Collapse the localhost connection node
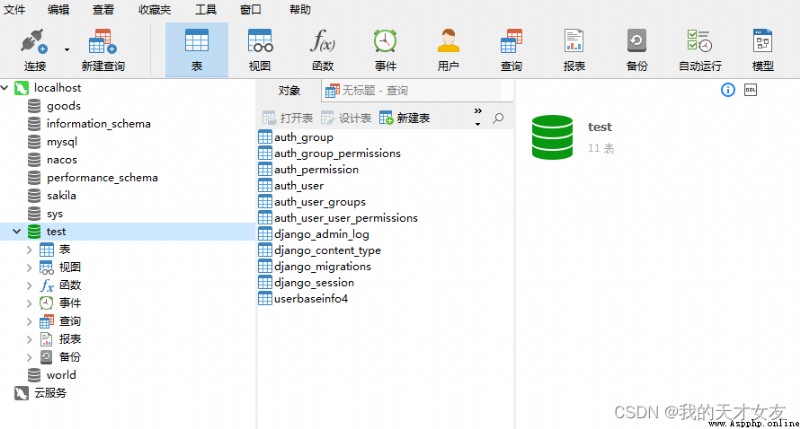This screenshot has width=800, height=429. tap(5, 88)
